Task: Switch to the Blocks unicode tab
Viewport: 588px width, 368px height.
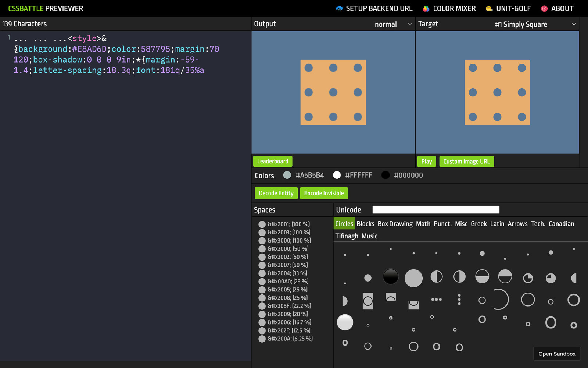Action: click(x=365, y=224)
